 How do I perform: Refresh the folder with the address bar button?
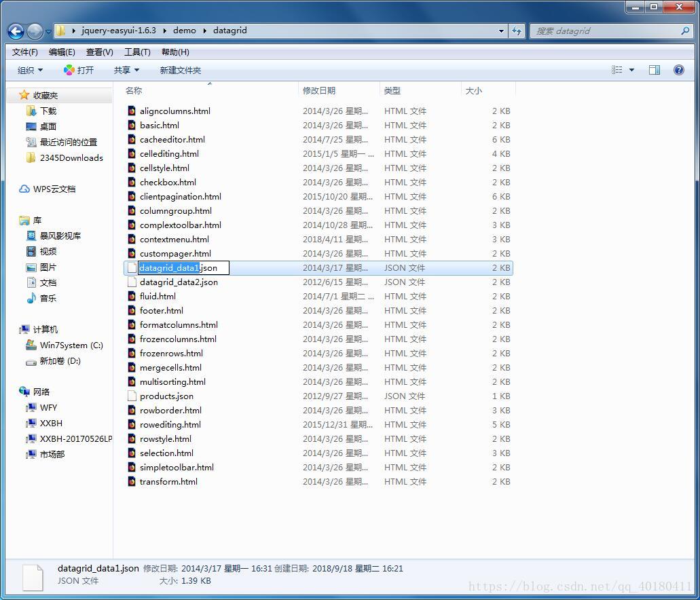click(x=517, y=31)
